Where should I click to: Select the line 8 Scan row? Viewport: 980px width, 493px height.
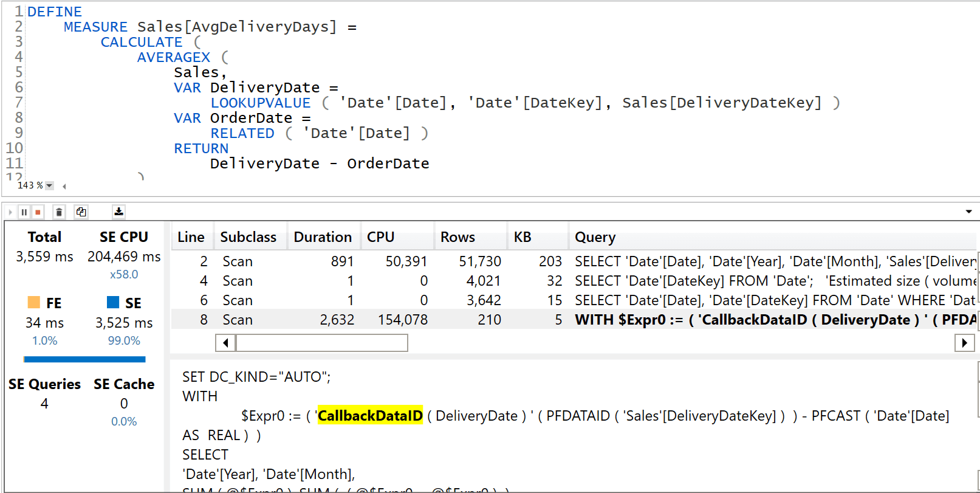tap(574, 320)
